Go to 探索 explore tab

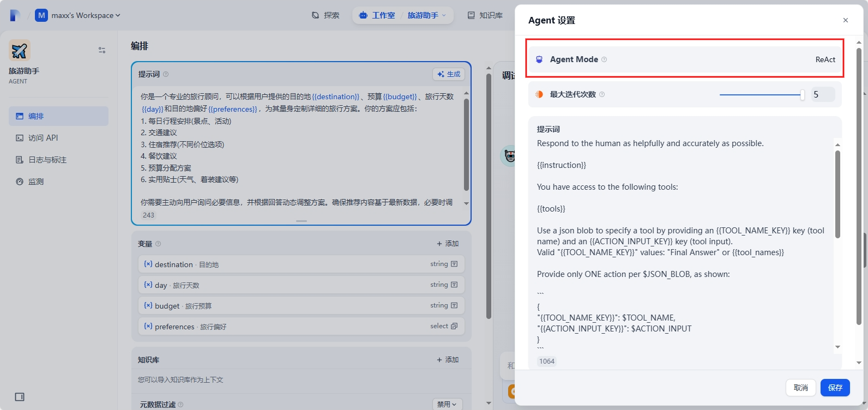coord(325,15)
